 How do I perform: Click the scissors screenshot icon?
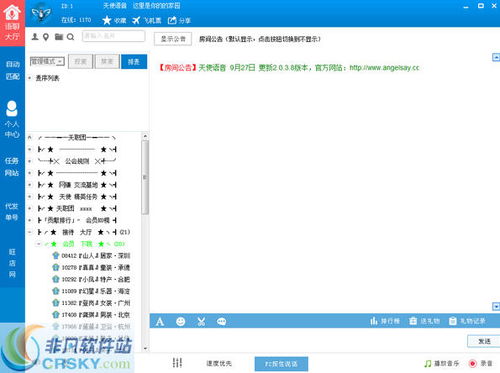tap(201, 321)
